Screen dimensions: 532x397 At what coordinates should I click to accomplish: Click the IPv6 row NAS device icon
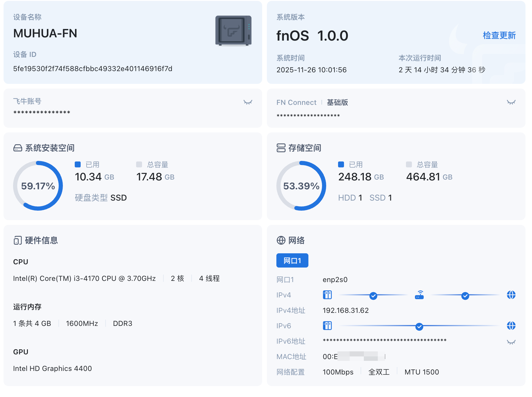[327, 326]
